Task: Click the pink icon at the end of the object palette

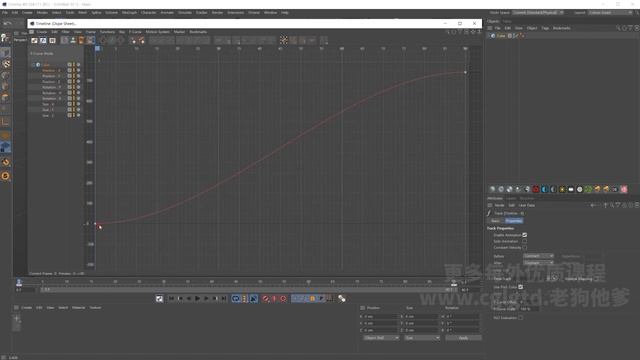Action: (624, 189)
